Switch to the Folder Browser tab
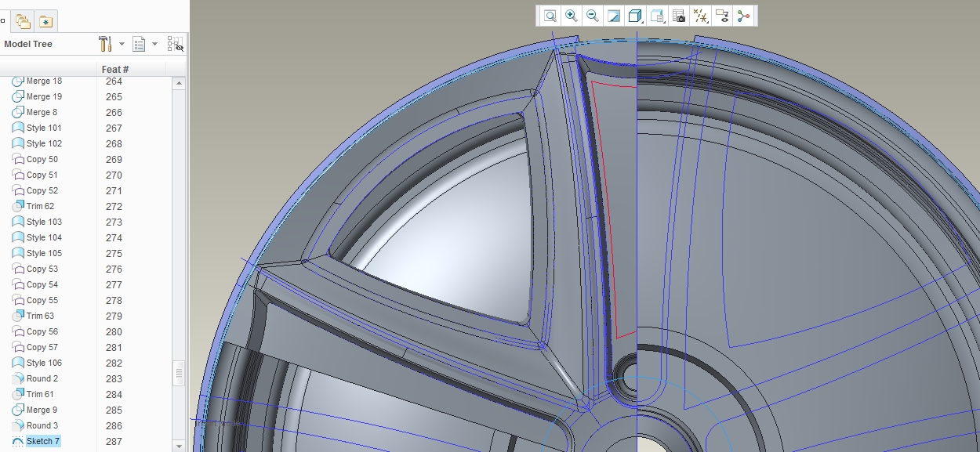 (x=23, y=21)
